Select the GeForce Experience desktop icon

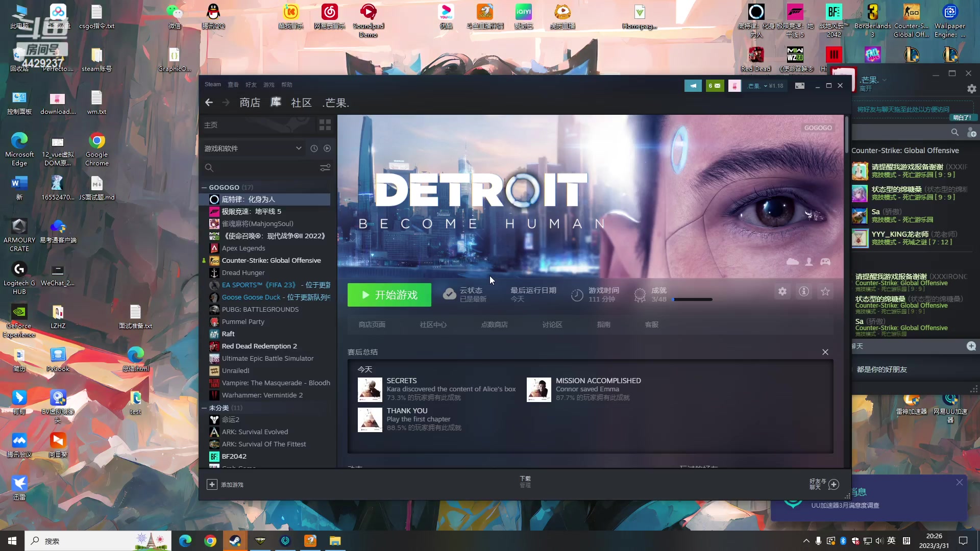tap(19, 321)
